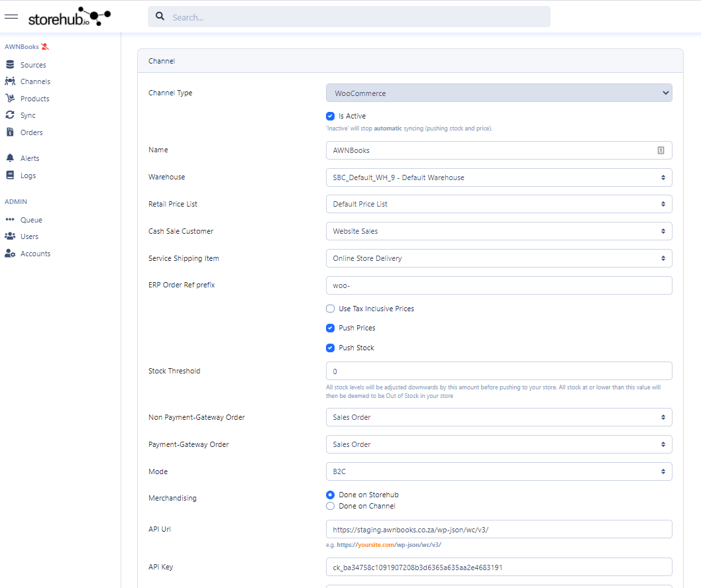Click the Products cart icon
The width and height of the screenshot is (701, 588).
click(9, 99)
